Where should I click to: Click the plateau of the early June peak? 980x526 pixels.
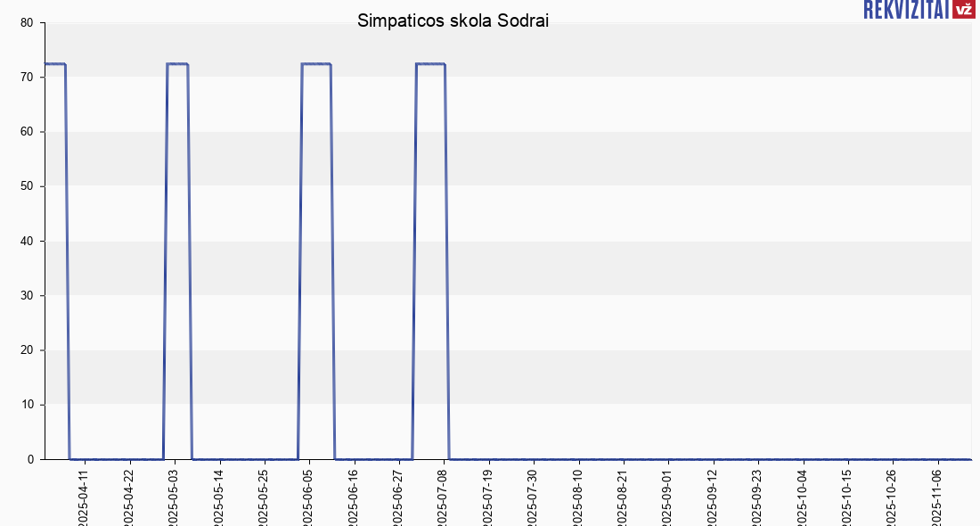coord(316,64)
